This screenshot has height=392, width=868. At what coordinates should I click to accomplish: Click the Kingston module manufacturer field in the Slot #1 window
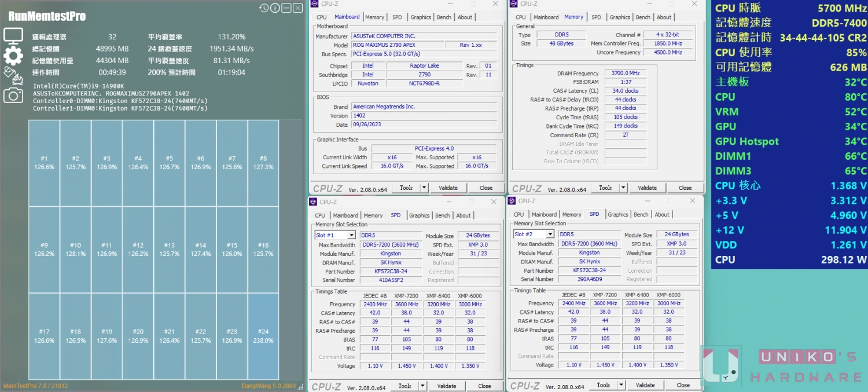coord(391,254)
